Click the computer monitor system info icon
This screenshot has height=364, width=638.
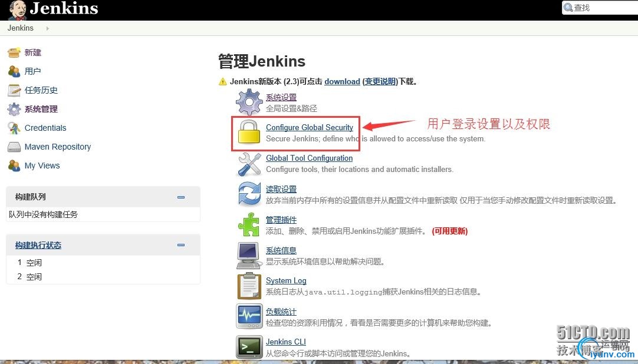[248, 256]
